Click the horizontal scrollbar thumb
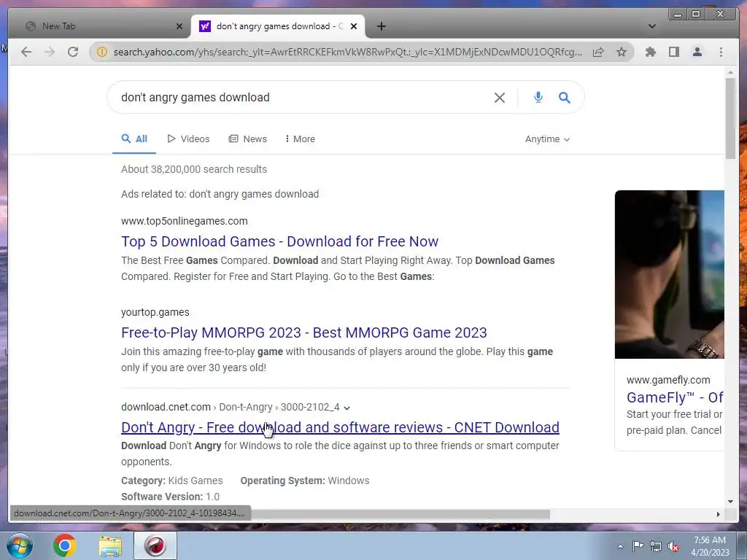 400,514
